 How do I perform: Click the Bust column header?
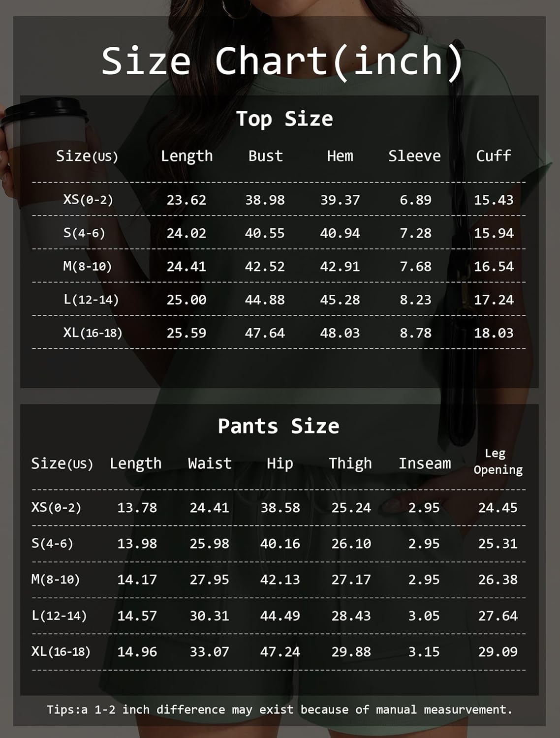coord(265,156)
